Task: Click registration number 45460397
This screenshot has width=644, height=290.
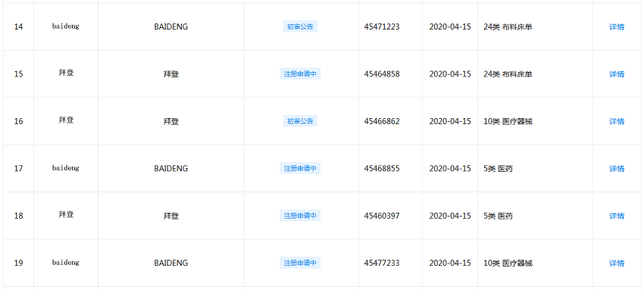Action: point(382,216)
